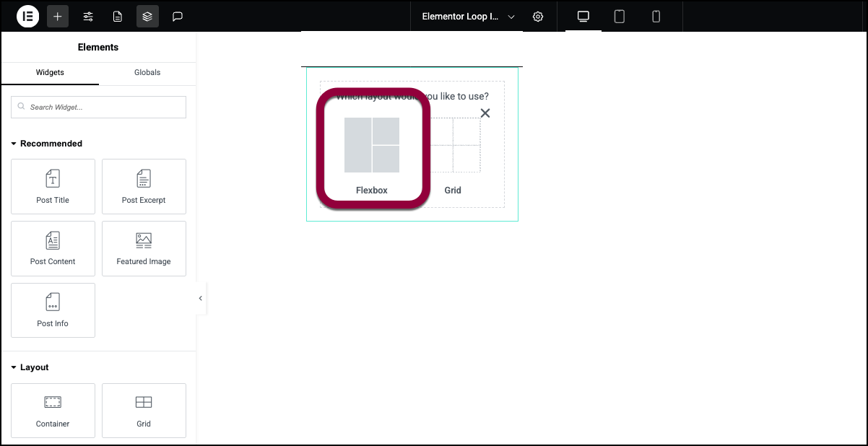This screenshot has height=446, width=868.
Task: Switch to Tablet preview mode
Action: point(620,17)
